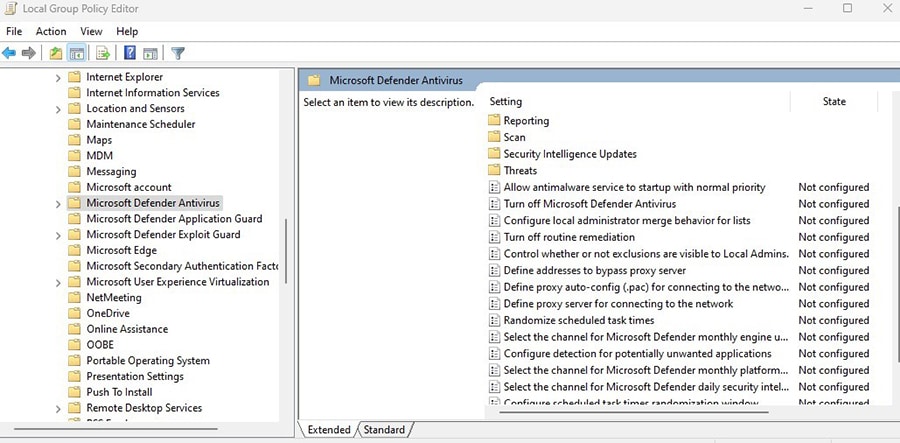Select Presentation Settings in tree

[135, 376]
